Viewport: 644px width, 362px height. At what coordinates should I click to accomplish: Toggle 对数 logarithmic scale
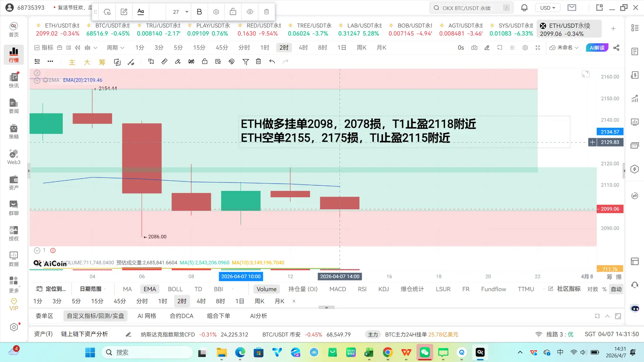coord(593,289)
